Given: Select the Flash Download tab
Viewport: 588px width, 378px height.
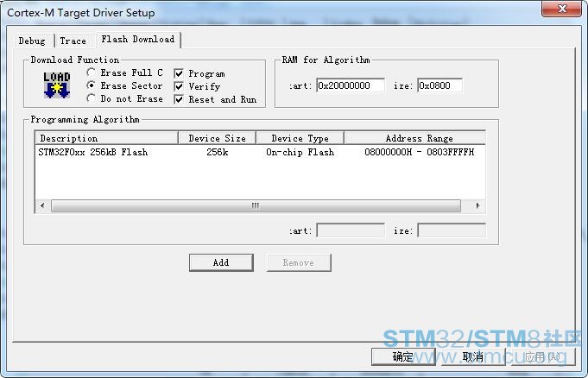Looking at the screenshot, I should click(138, 40).
